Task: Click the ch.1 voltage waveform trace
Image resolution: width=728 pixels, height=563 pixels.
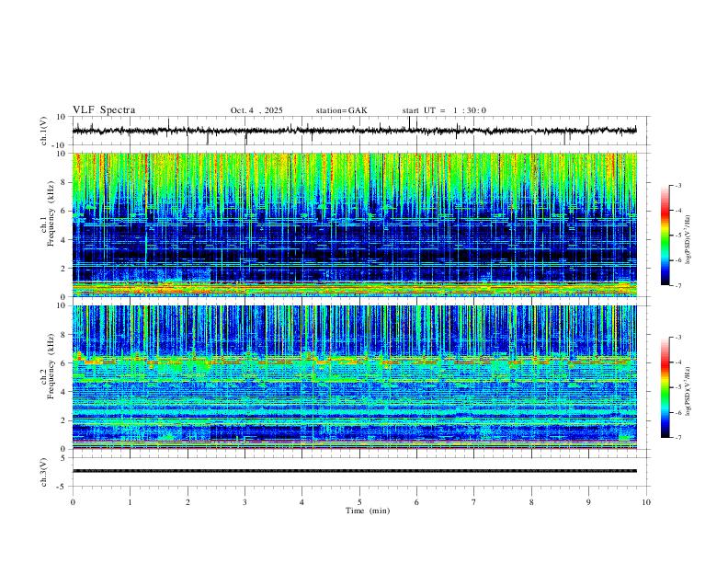Action: click(354, 131)
